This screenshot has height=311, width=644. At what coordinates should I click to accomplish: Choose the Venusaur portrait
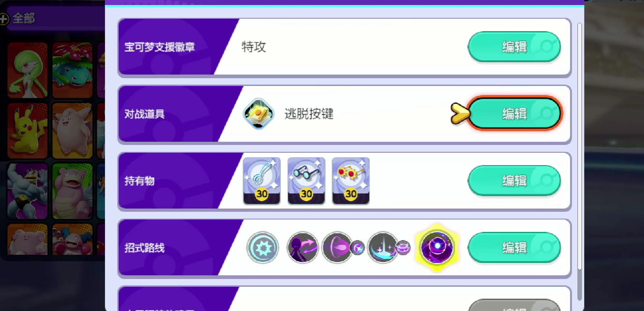click(x=72, y=70)
